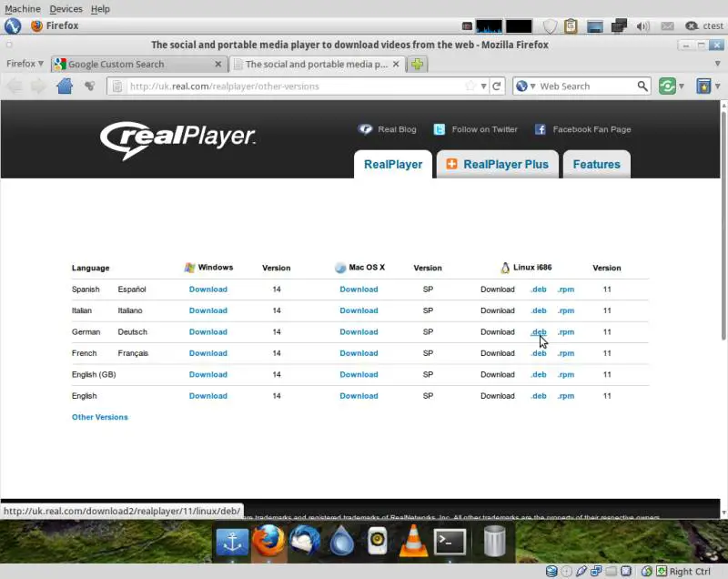The height and width of the screenshot is (579, 728).
Task: Switch to the Google Custom Search tab
Action: tap(138, 64)
